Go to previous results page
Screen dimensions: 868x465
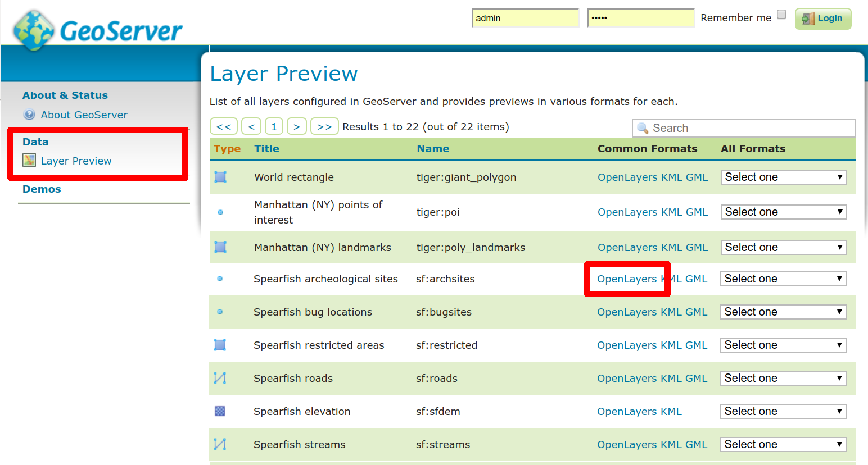pyautogui.click(x=251, y=126)
